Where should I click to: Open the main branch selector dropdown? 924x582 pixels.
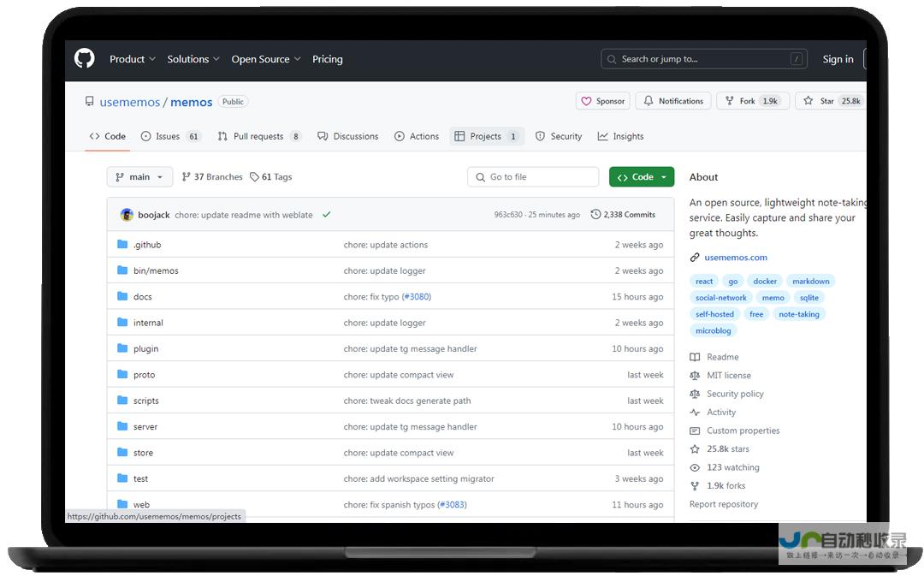point(139,177)
